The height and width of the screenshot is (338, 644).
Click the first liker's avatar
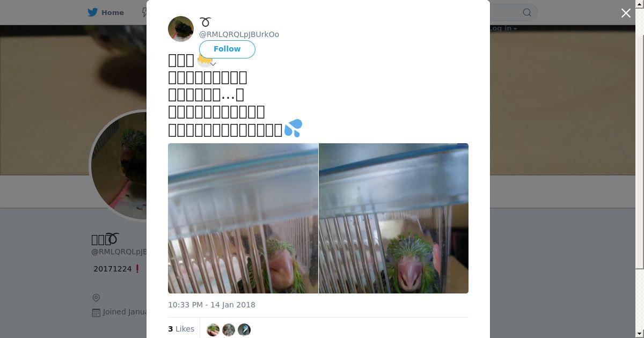coord(213,329)
